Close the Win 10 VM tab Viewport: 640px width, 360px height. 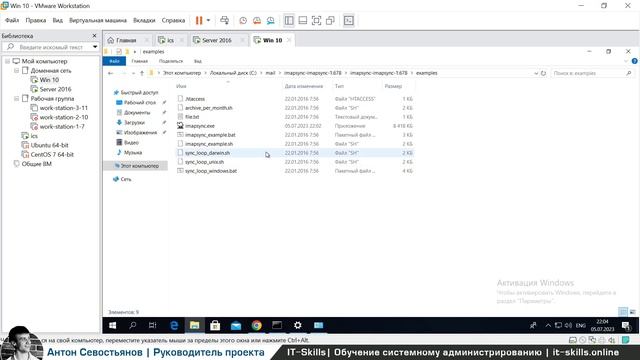click(289, 40)
